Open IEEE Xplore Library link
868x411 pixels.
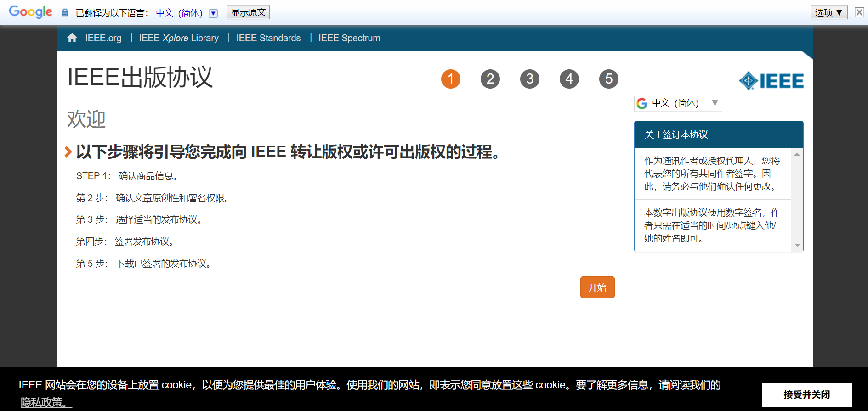pos(179,38)
